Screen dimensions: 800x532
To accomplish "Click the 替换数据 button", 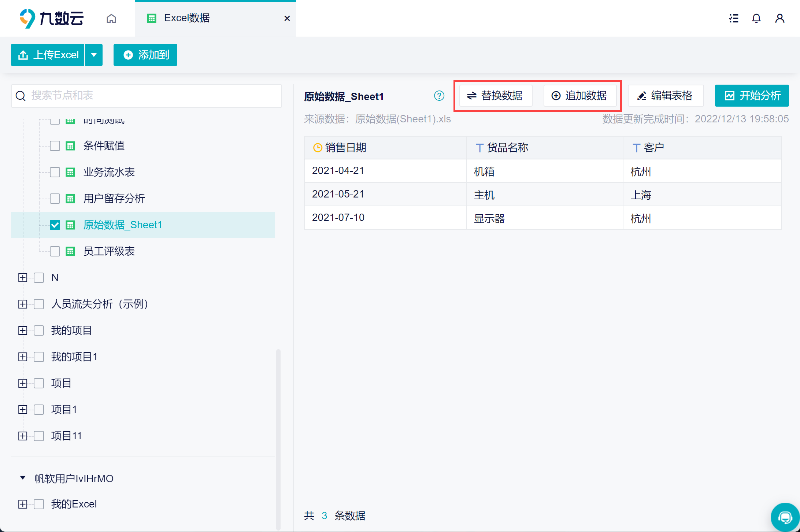I will pyautogui.click(x=495, y=96).
